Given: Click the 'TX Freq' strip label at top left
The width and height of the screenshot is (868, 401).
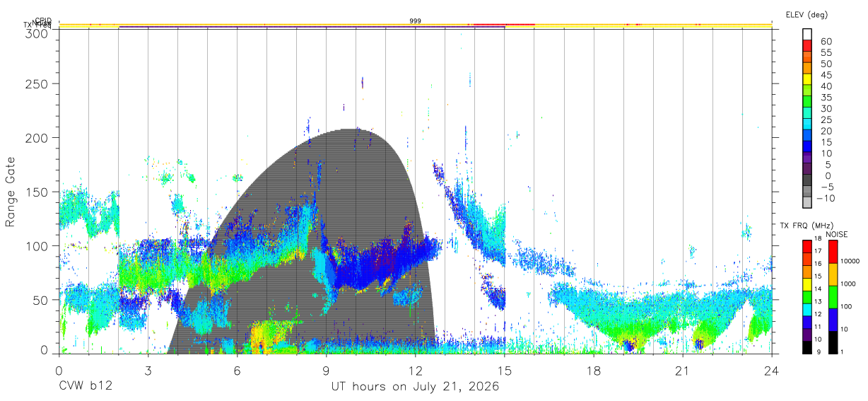Looking at the screenshot, I should (x=37, y=25).
